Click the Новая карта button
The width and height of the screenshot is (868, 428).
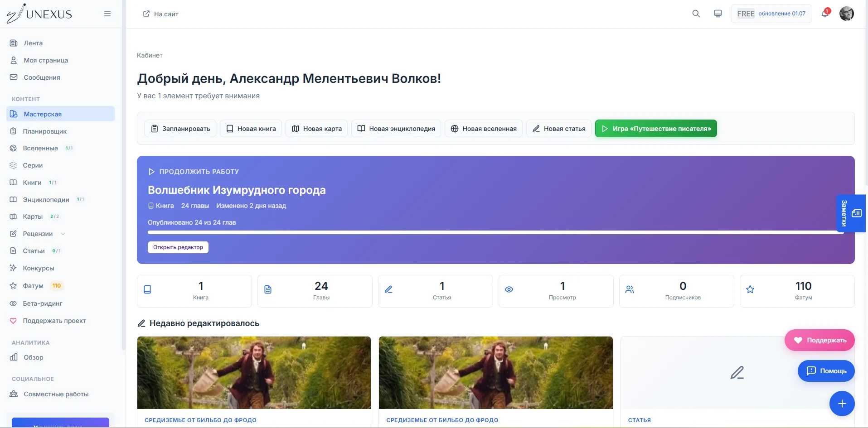pos(317,129)
